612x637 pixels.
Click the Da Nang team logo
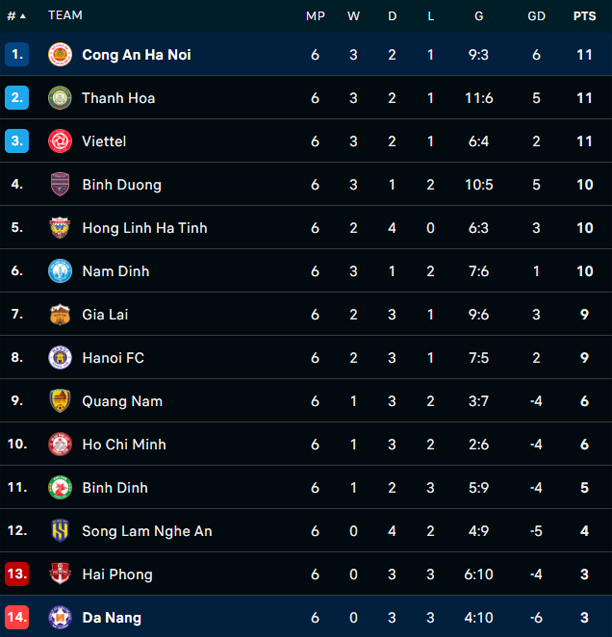click(x=60, y=618)
